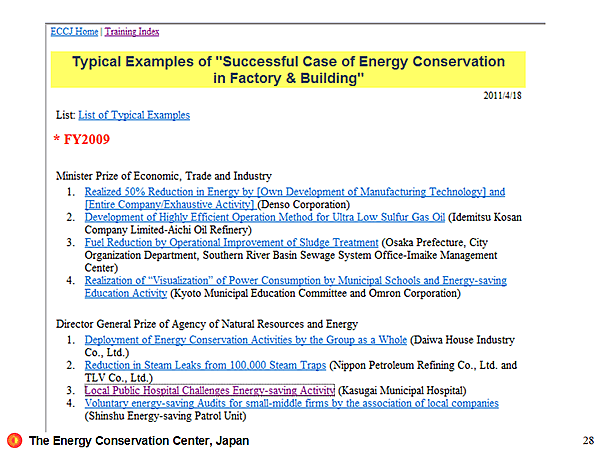Open Denso's Realized 50% Reduction in Energy link
Screen dimensions: 600x450
(295, 198)
